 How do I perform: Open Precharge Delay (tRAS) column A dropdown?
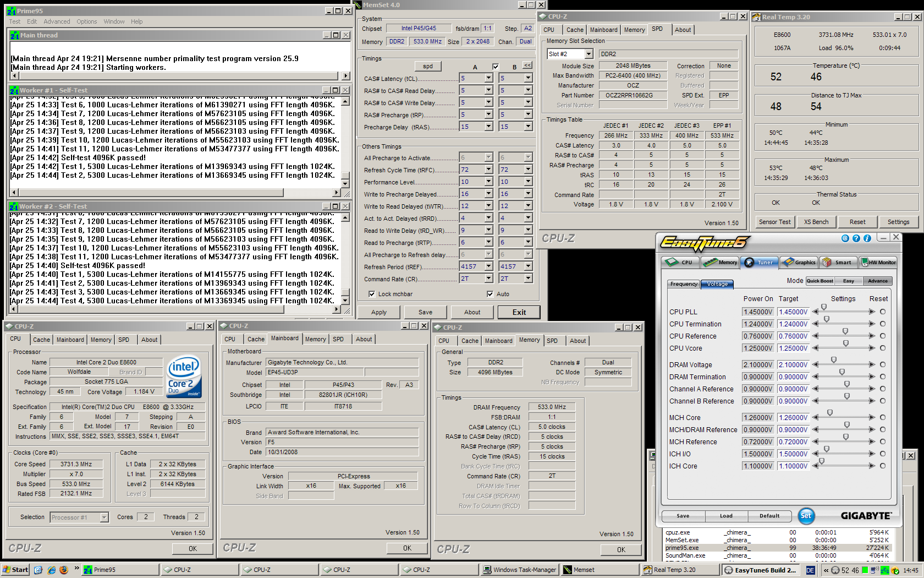[488, 127]
